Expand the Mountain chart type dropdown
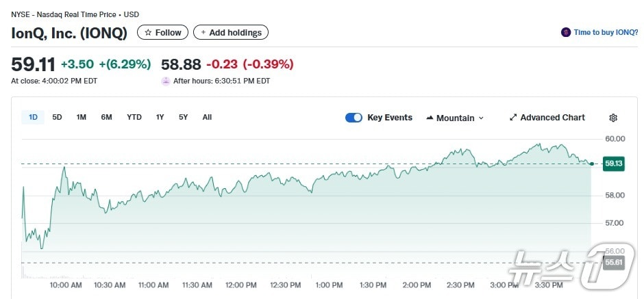 (x=481, y=118)
